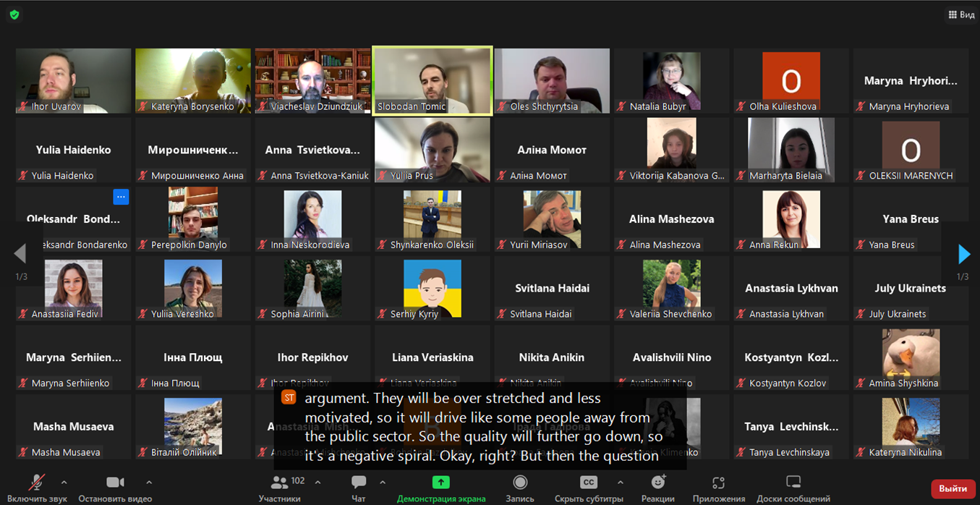This screenshot has width=980, height=505.
Task: Expand audio options arrow beside microphone
Action: [x=64, y=482]
